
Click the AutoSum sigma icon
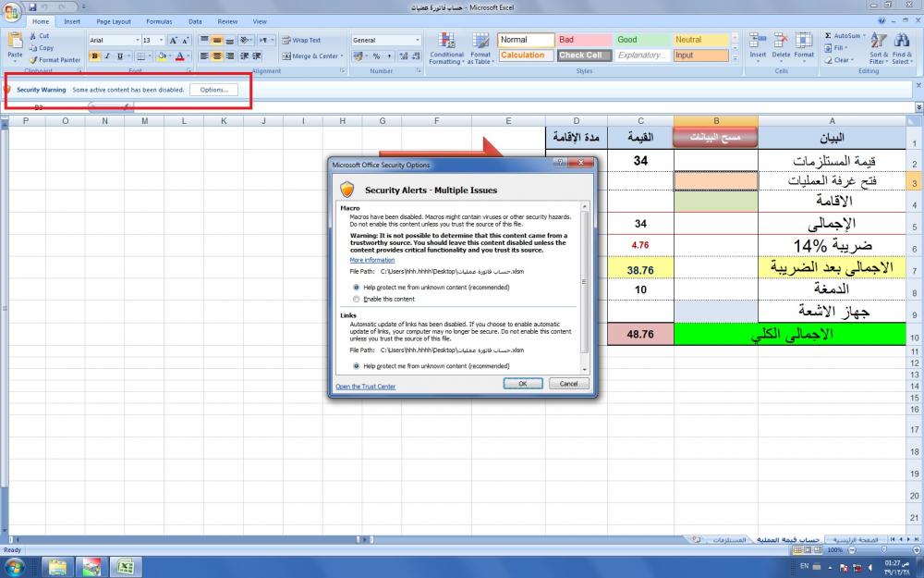tap(828, 36)
